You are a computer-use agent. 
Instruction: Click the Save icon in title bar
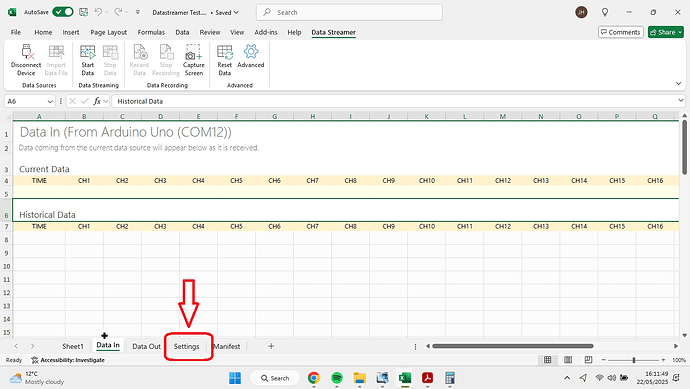pyautogui.click(x=84, y=12)
